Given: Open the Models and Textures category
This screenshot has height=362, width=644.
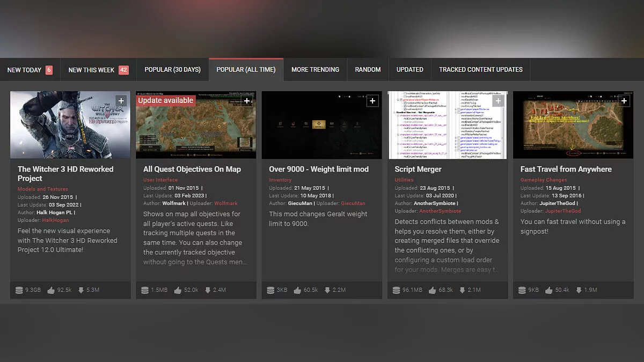Looking at the screenshot, I should click(43, 189).
